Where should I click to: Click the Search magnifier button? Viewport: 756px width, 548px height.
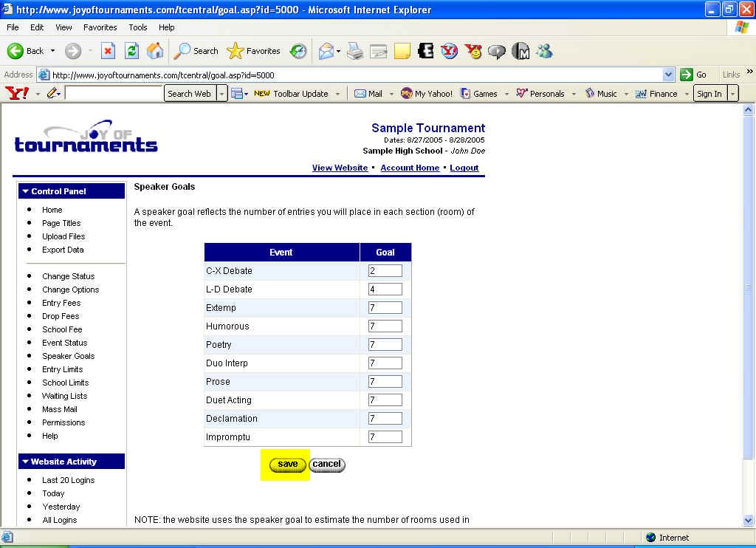pyautogui.click(x=196, y=51)
